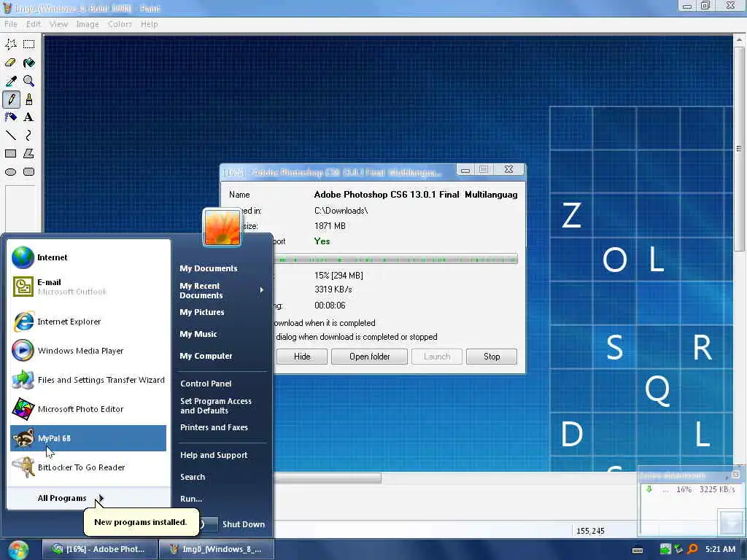Launch Internet Explorer from Start menu
This screenshot has height=560, width=747.
(x=88, y=322)
